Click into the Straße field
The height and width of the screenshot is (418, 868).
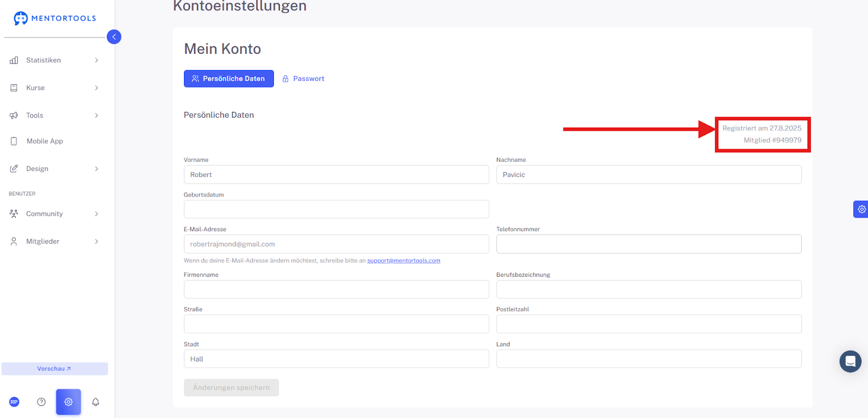(336, 324)
